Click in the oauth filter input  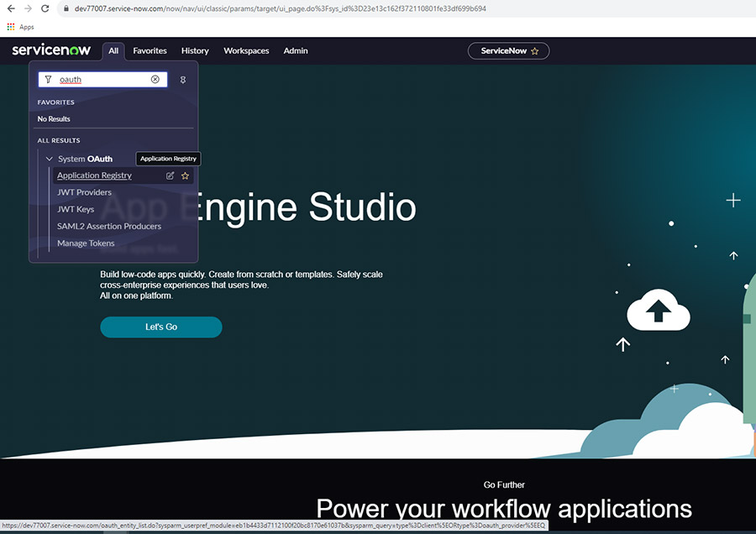point(103,80)
